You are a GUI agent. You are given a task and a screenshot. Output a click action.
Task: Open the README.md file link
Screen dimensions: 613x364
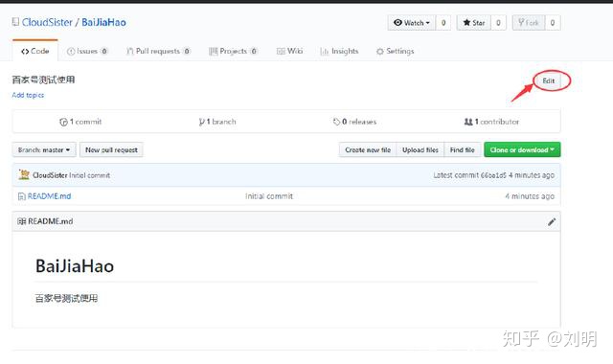coord(49,196)
